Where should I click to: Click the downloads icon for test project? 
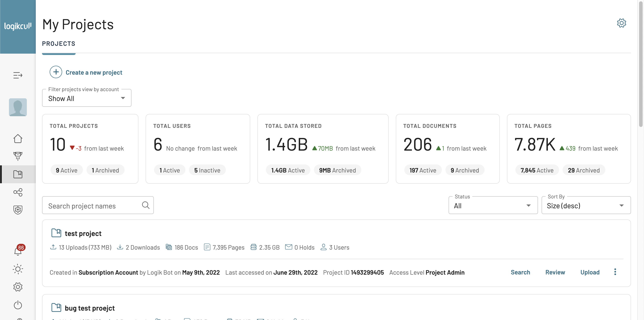tap(120, 247)
